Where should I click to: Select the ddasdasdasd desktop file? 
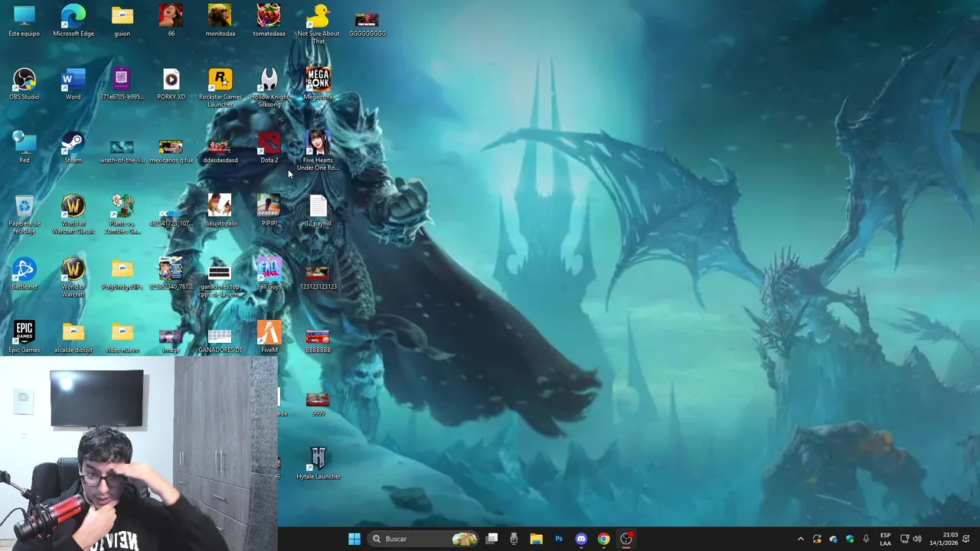[x=220, y=151]
